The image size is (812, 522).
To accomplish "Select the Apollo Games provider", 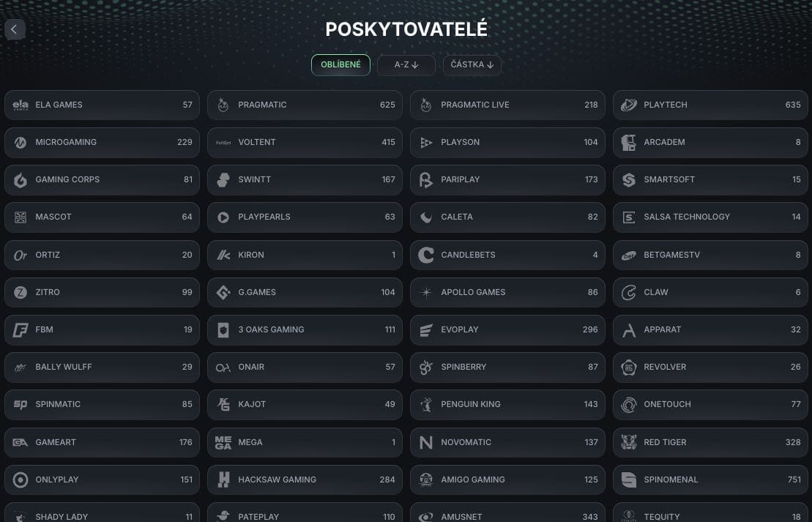I will click(x=507, y=292).
